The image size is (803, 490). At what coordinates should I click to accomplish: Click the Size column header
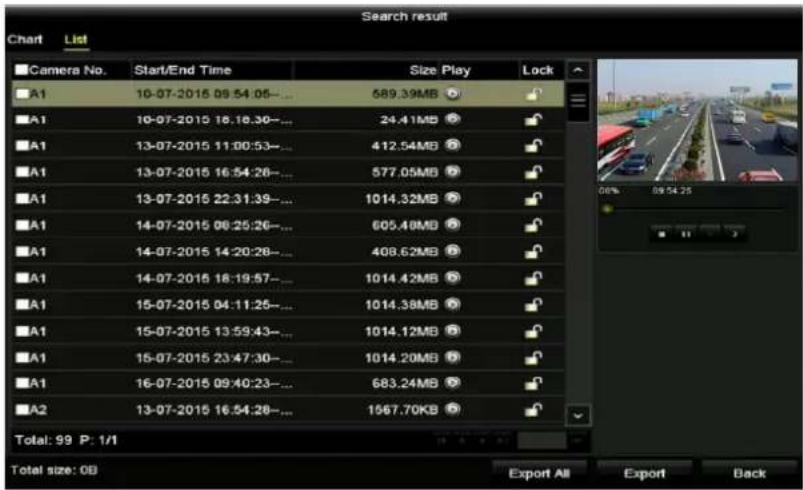pyautogui.click(x=422, y=70)
